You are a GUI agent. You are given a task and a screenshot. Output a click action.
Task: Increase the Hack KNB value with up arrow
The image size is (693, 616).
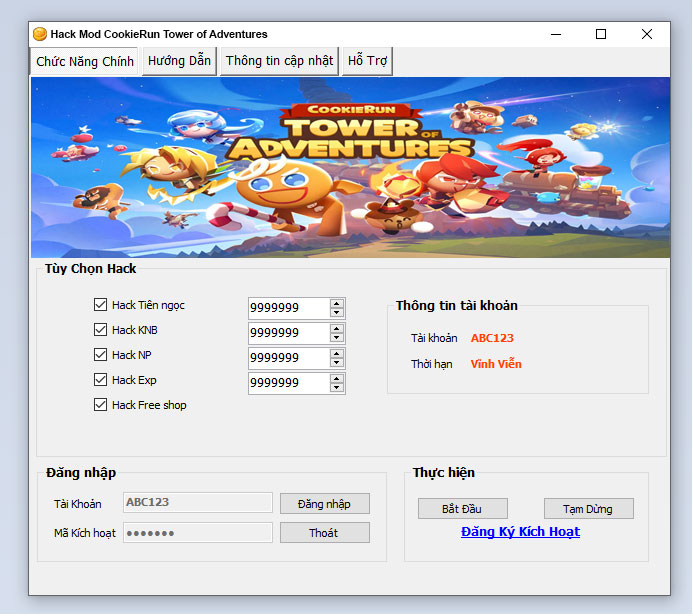click(x=337, y=329)
